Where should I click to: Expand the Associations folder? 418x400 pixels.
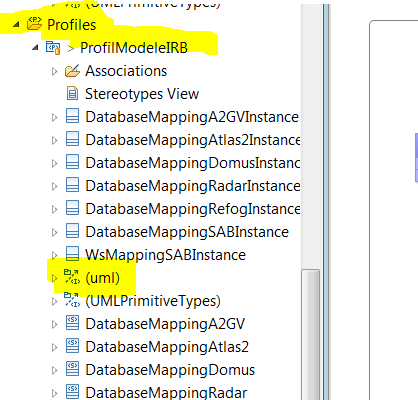[54, 71]
